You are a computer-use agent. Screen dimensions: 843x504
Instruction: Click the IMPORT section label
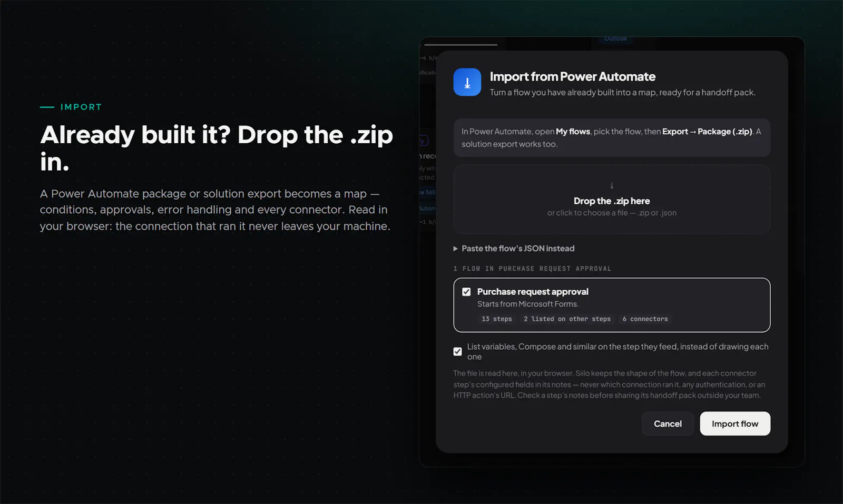coord(81,107)
